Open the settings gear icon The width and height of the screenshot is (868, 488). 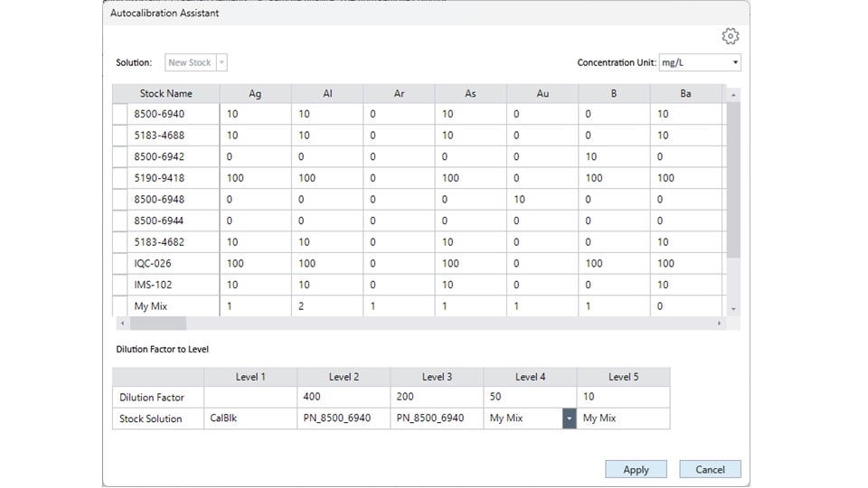731,36
